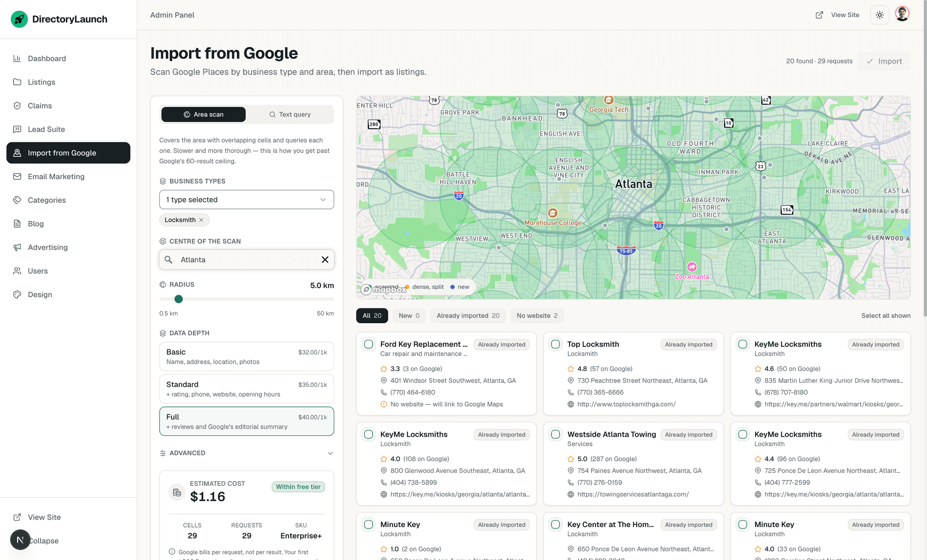927x560 pixels.
Task: Click the DirectoryLaunch rocket logo icon
Action: (19, 19)
